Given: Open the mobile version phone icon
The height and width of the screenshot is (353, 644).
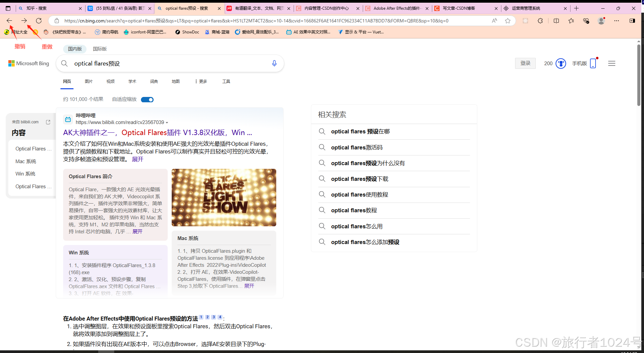Looking at the screenshot, I should click(593, 63).
